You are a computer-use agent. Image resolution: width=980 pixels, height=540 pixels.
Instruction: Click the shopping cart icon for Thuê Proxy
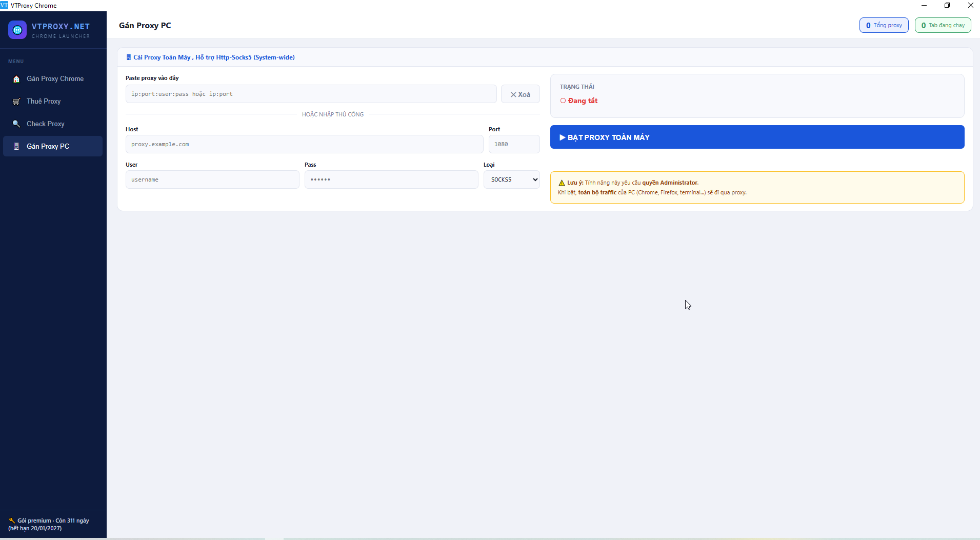(x=16, y=102)
